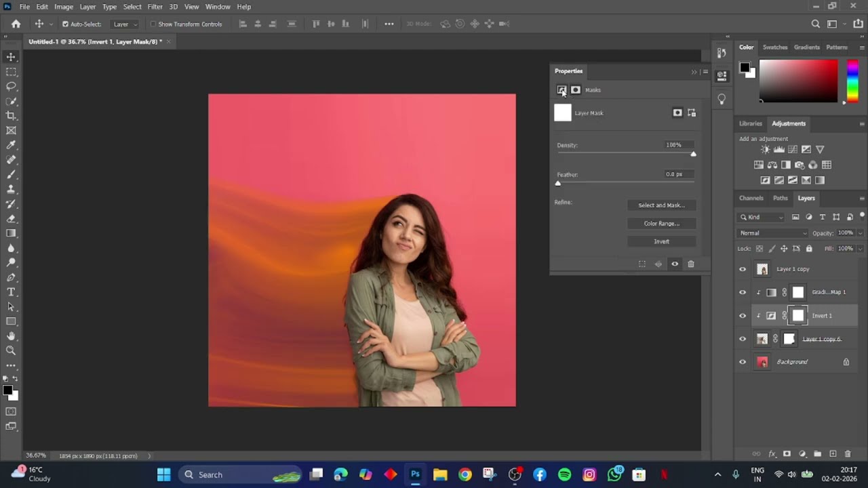Click the layer style fx icon
Image resolution: width=868 pixels, height=488 pixels.
pyautogui.click(x=772, y=453)
